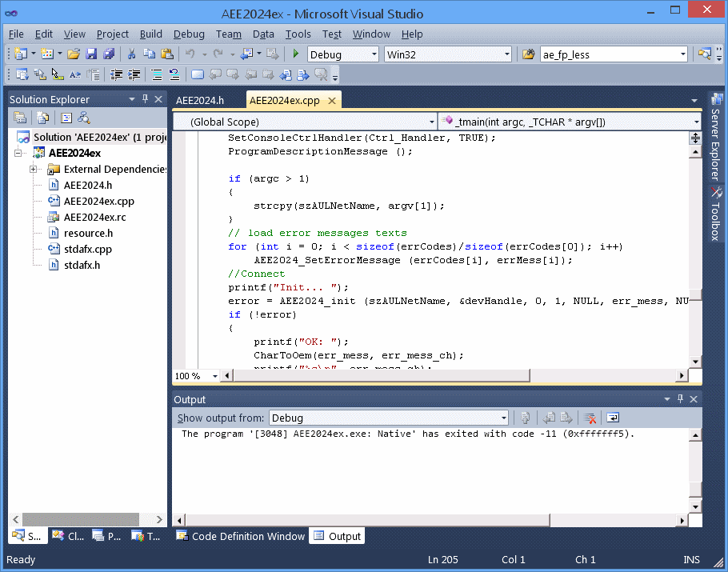The image size is (728, 572).
Task: Open the (Global Scope) dropdown
Action: [x=305, y=122]
